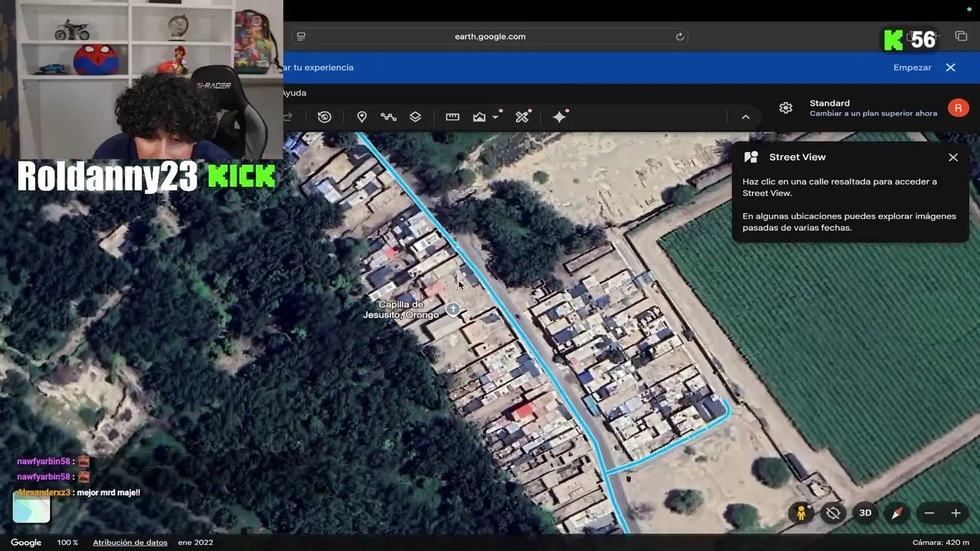Image resolution: width=980 pixels, height=551 pixels.
Task: Click the 'ene 2022' imagery date
Action: [195, 543]
